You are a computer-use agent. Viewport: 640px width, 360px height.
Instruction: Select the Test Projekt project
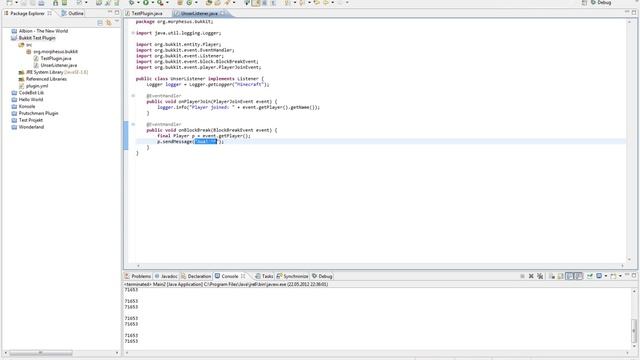click(27, 120)
